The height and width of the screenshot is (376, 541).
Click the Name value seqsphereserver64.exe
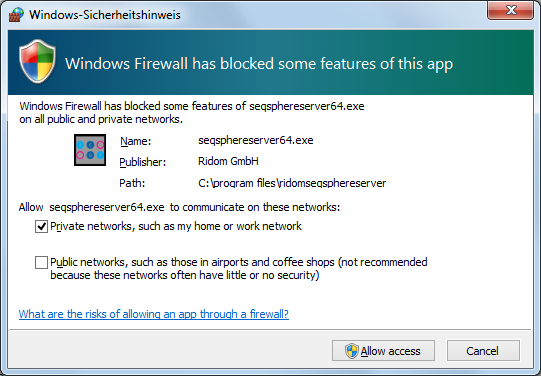(256, 140)
